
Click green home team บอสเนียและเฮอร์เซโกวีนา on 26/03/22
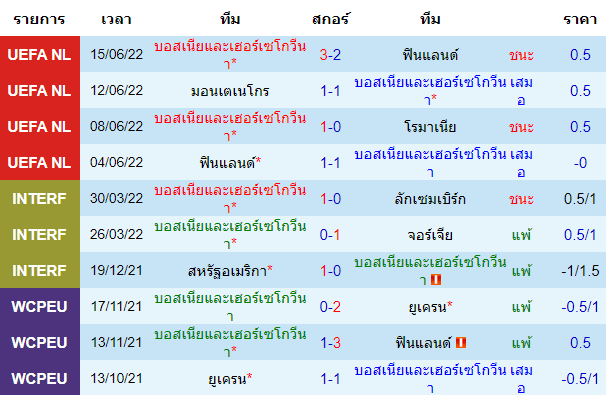[x=230, y=234]
